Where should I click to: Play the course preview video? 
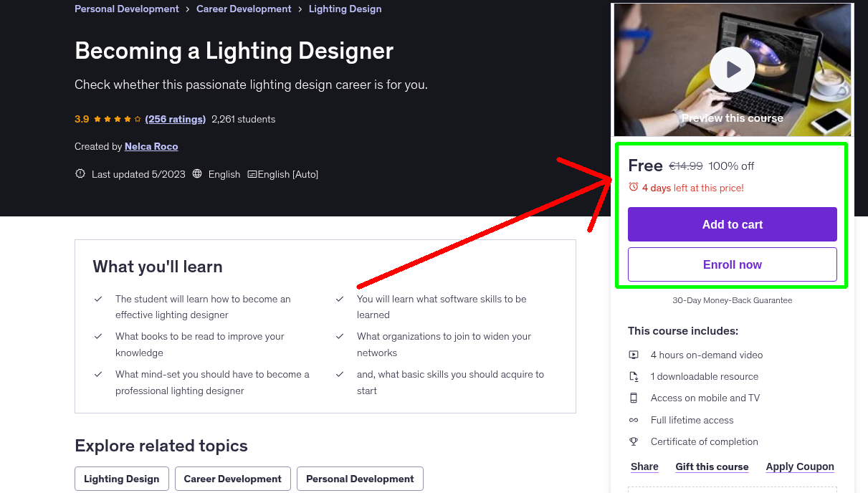[x=732, y=69]
